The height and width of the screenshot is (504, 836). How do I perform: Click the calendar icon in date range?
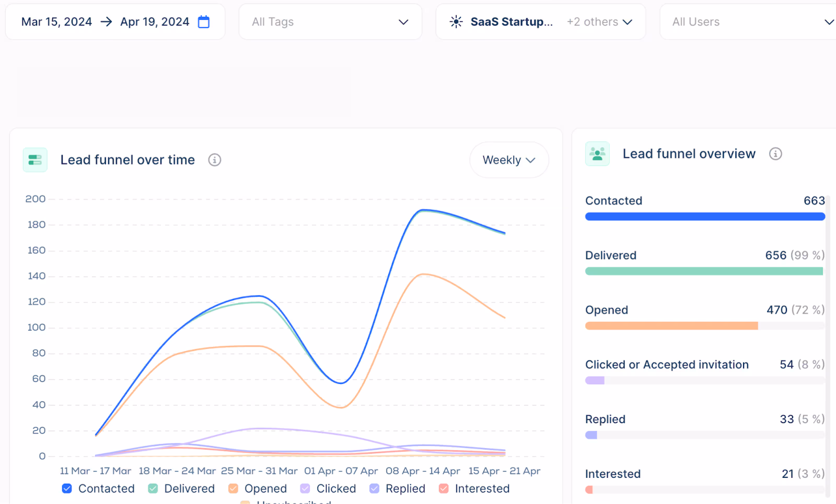tap(204, 22)
